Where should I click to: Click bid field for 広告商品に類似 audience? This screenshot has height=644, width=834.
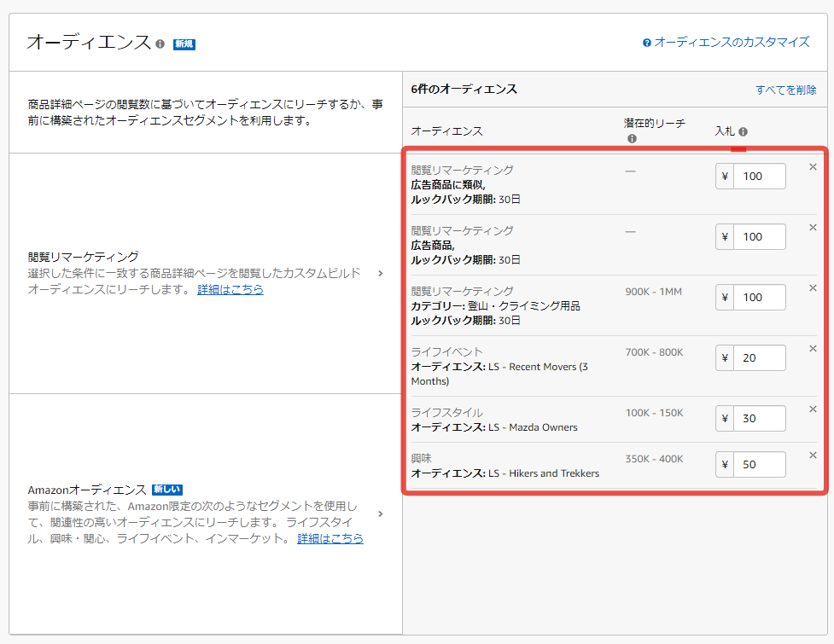759,177
